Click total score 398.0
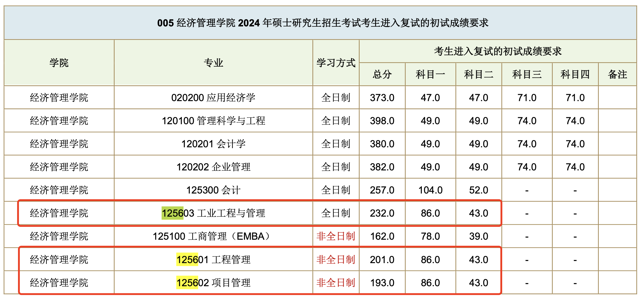Image resolution: width=644 pixels, height=306 pixels. (x=382, y=121)
